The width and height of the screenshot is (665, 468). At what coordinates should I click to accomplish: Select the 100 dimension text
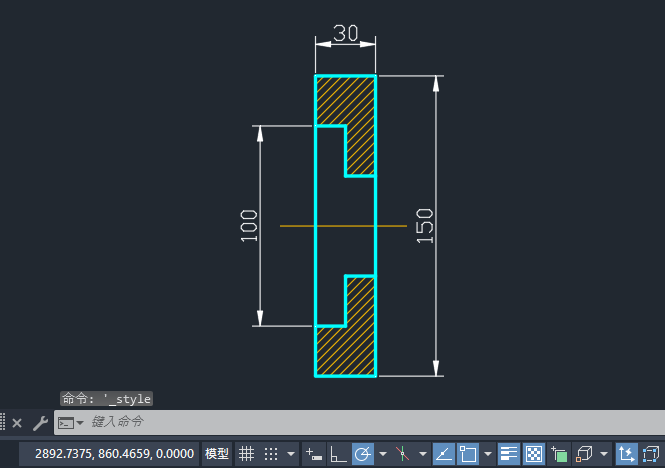(249, 226)
